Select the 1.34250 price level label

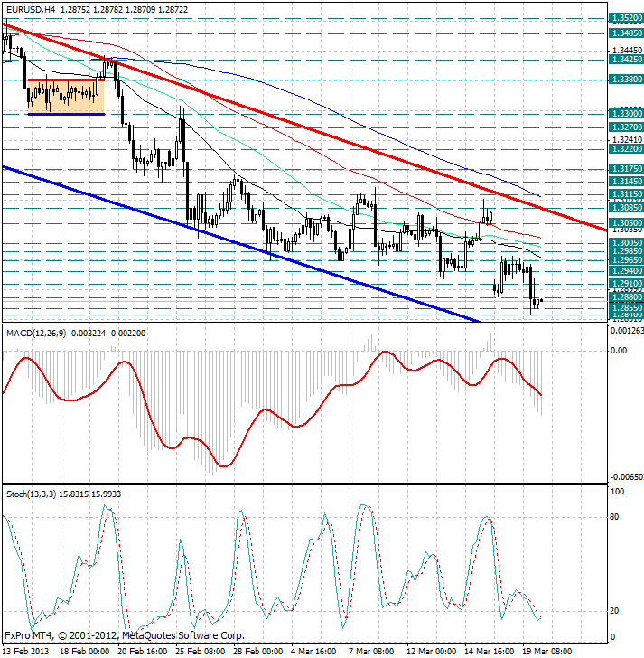click(x=626, y=59)
